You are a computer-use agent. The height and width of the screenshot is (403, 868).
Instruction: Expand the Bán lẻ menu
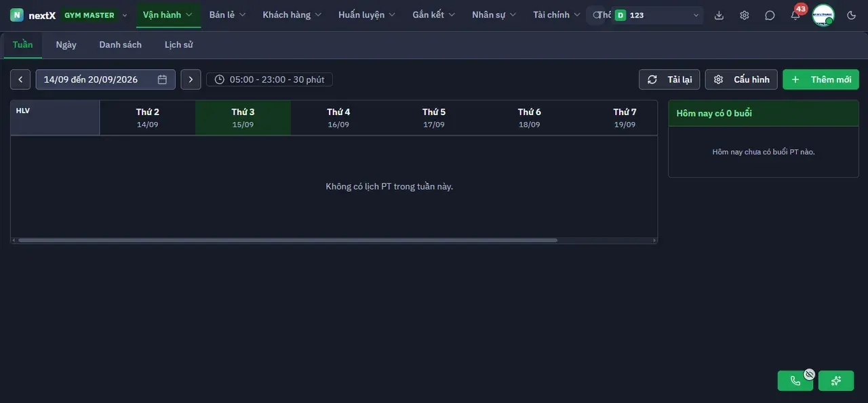(x=228, y=15)
